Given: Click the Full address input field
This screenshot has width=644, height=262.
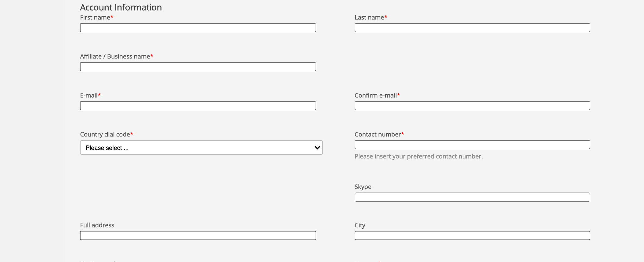Looking at the screenshot, I should 198,235.
